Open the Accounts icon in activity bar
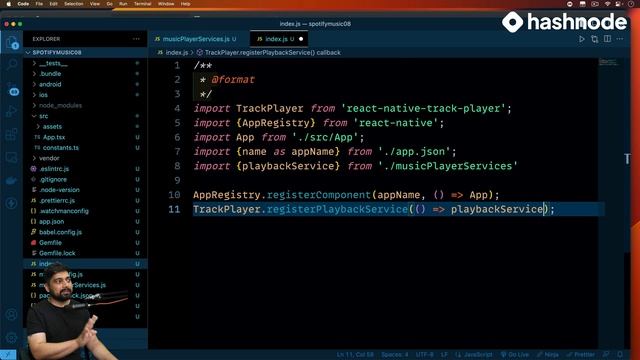Screen dimensions: 640x360 11,314
